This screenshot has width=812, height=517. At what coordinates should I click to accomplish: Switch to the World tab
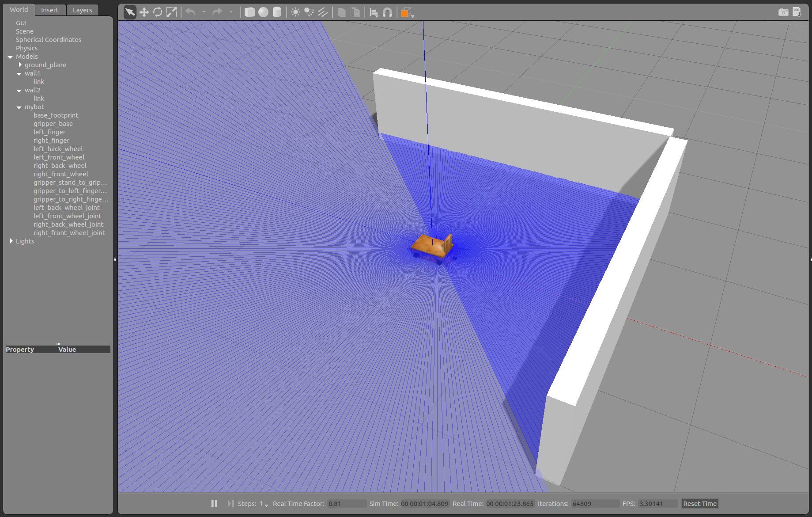click(x=19, y=10)
